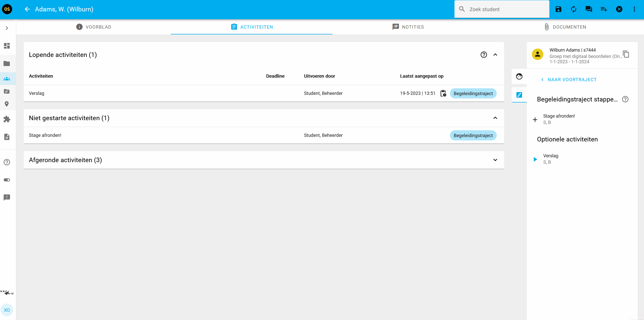Screen dimensions: 644x320
Task: Click the save icon in top bar
Action: (558, 9)
